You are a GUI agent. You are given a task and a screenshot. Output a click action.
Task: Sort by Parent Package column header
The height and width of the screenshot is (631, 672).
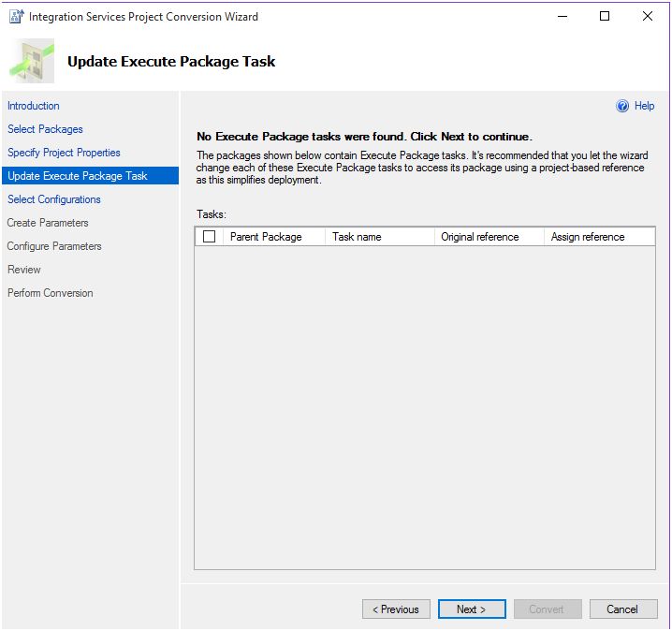[274, 237]
